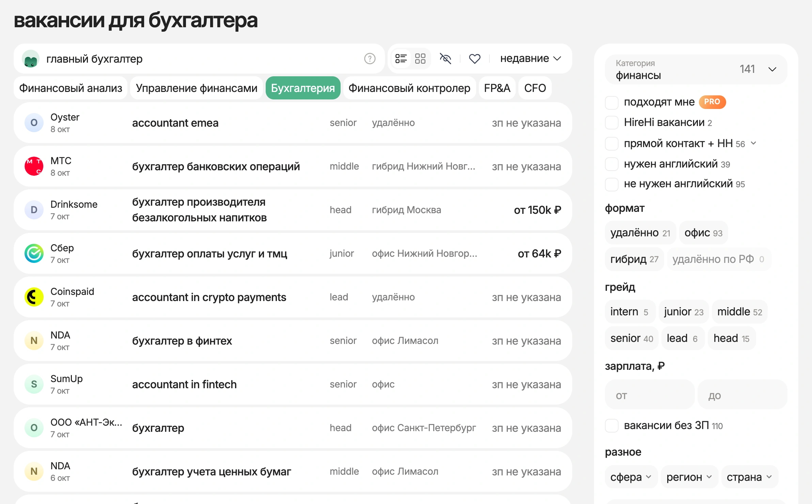812x504 pixels.
Task: Open the страна dropdown
Action: (x=750, y=477)
